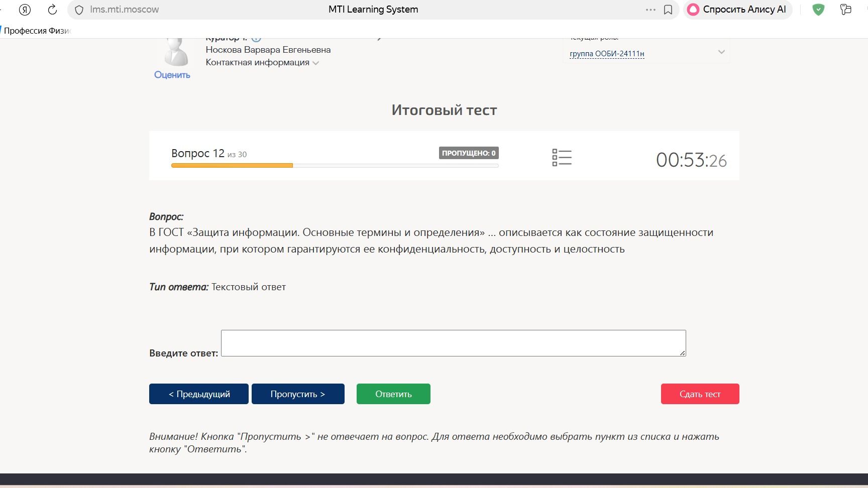
Task: Open the site security shield in address bar
Action: 79,10
